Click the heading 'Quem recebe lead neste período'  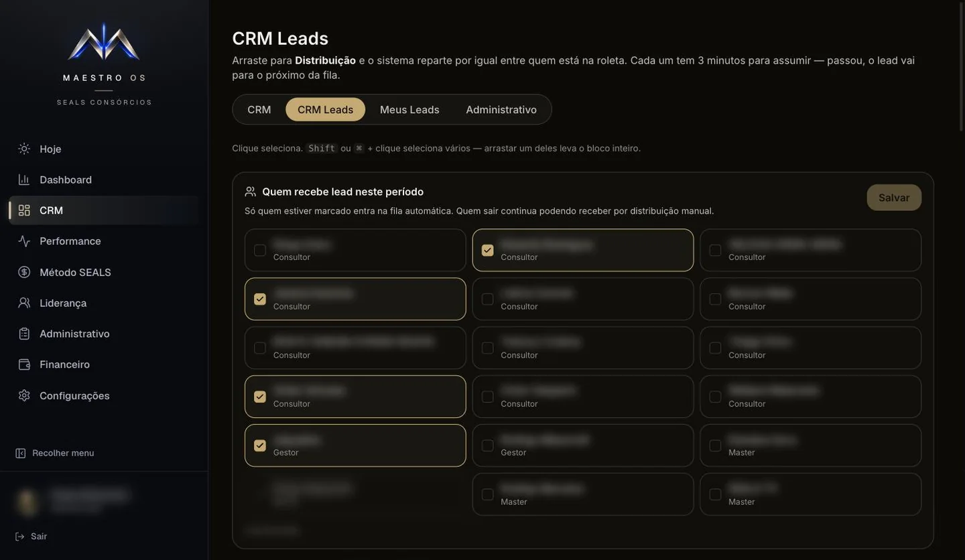343,192
